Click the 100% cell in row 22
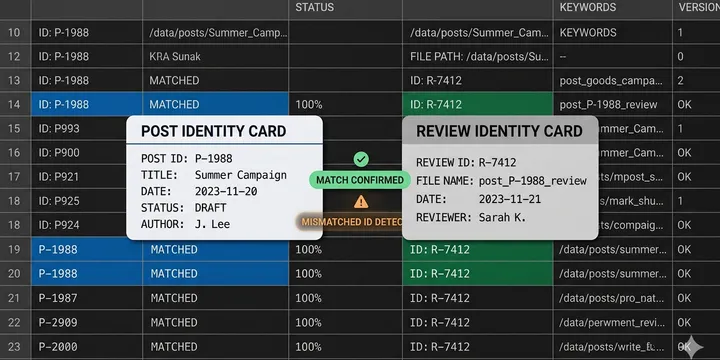The height and width of the screenshot is (360, 720). pyautogui.click(x=345, y=322)
